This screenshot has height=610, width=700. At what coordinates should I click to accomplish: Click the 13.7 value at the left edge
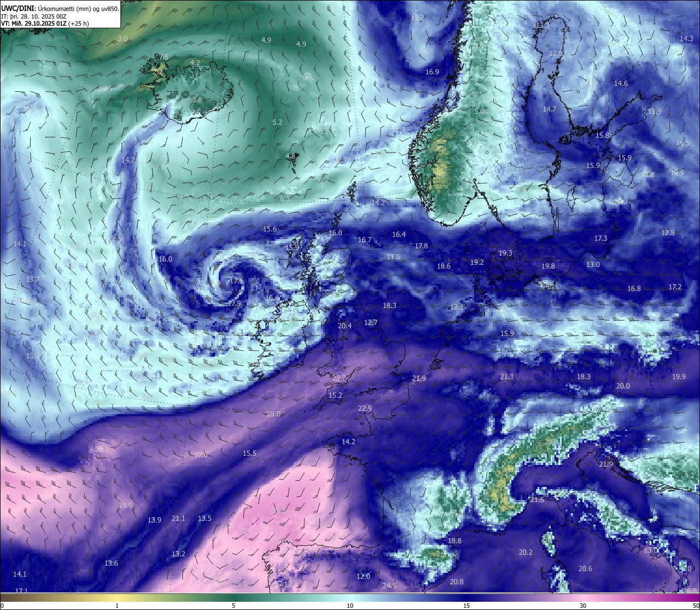(33, 280)
